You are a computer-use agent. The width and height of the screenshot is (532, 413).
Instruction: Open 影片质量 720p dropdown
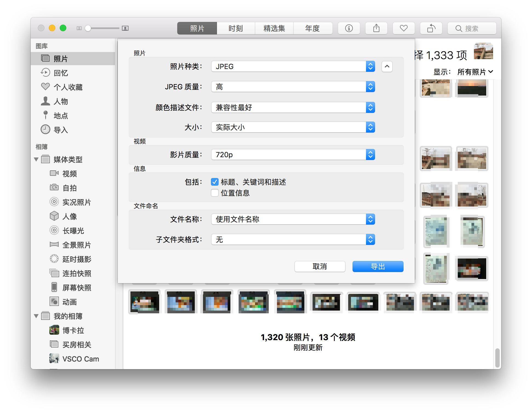(293, 155)
